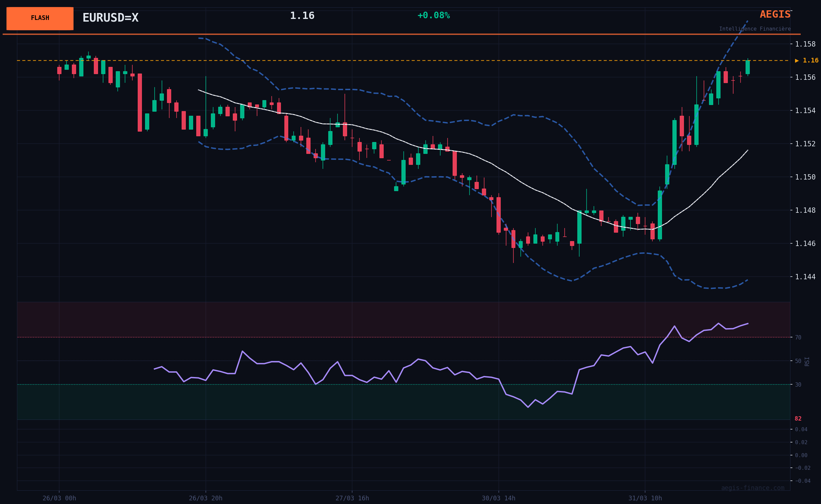The height and width of the screenshot is (504, 821).
Task: Click the 26/03 20h time axis label
Action: click(206, 498)
